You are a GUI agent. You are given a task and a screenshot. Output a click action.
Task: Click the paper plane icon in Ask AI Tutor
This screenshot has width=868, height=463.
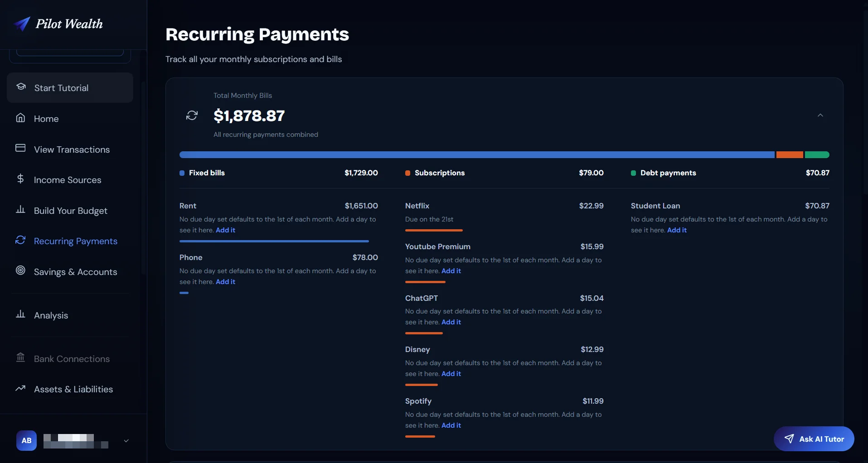[x=789, y=439]
